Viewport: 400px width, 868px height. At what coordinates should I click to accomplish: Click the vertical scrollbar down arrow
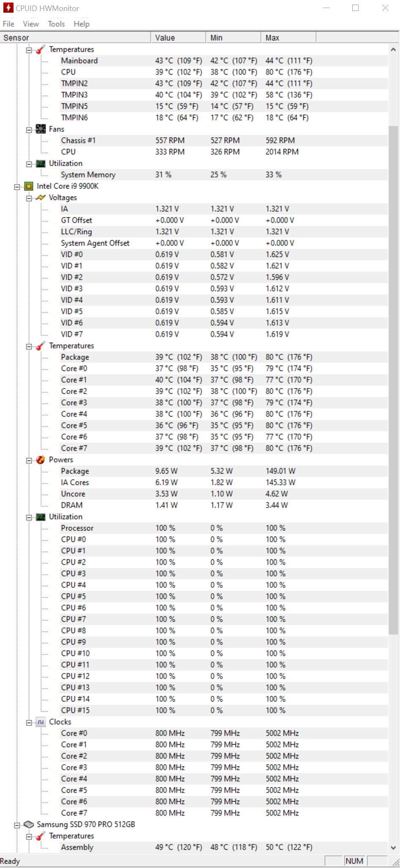coord(394,847)
